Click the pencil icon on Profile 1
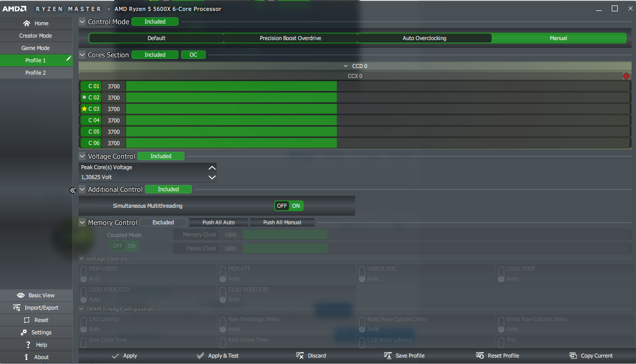The width and height of the screenshot is (636, 364). pos(69,59)
